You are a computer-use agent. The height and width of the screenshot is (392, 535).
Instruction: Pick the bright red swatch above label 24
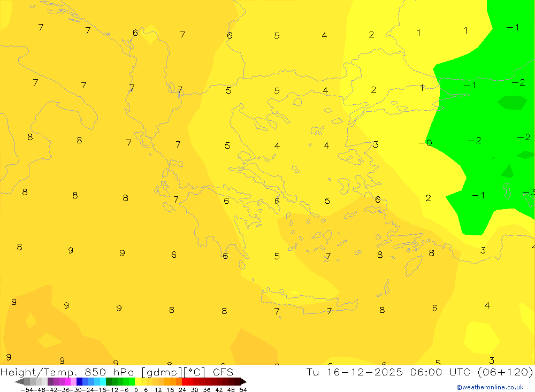pyautogui.click(x=185, y=381)
